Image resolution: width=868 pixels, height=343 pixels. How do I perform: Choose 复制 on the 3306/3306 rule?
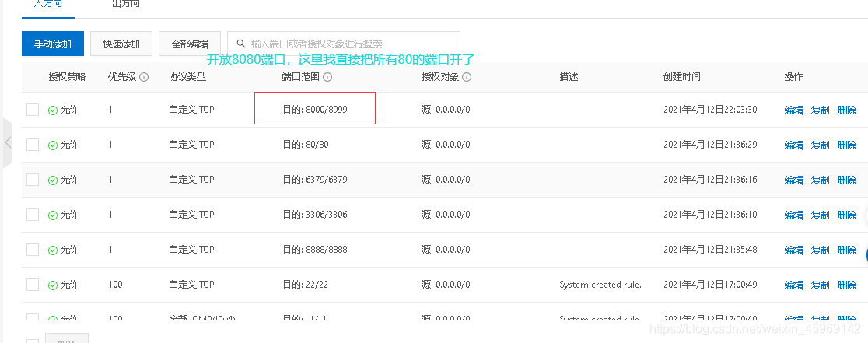[821, 215]
